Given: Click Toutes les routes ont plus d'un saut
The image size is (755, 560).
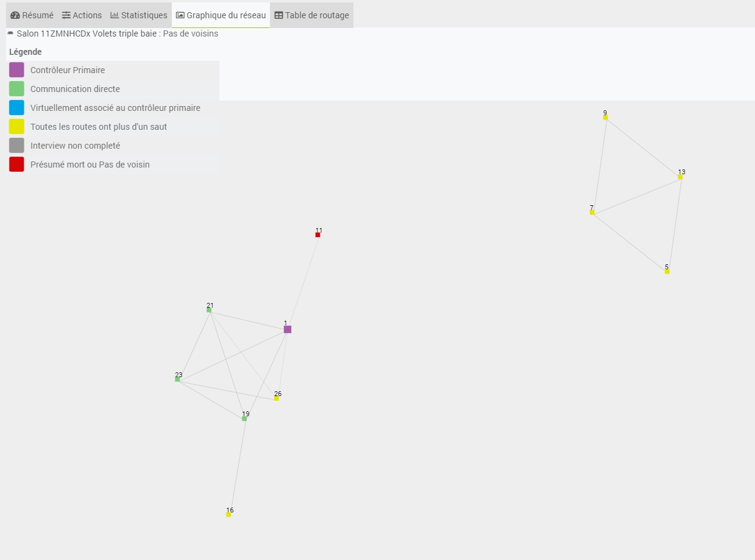Looking at the screenshot, I should pos(99,127).
